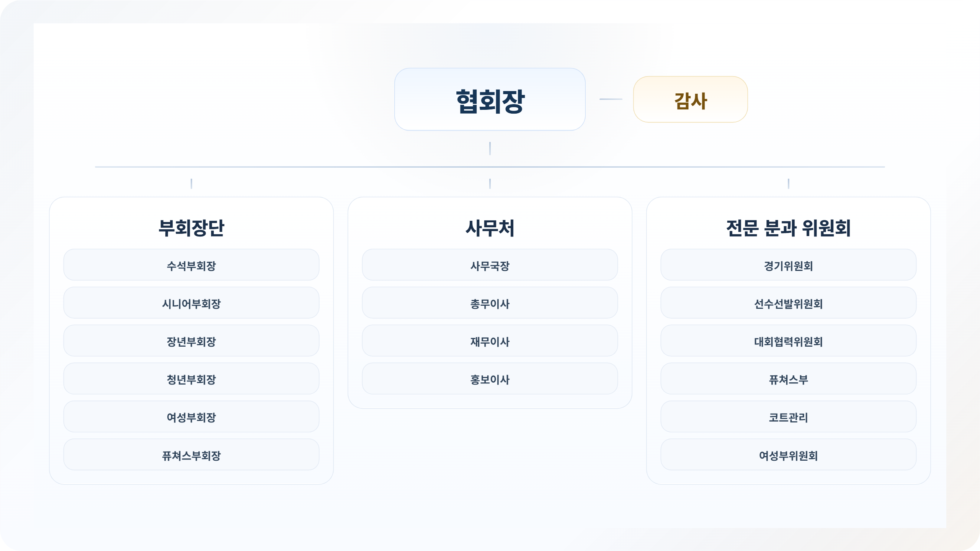980x551 pixels.
Task: Open the 시니어부회장 entry
Action: tap(191, 303)
